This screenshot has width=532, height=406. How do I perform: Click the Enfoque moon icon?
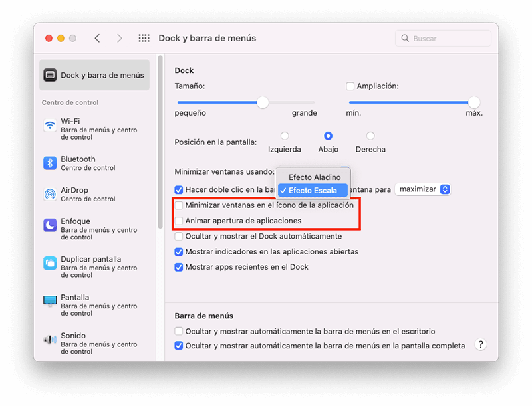point(50,225)
